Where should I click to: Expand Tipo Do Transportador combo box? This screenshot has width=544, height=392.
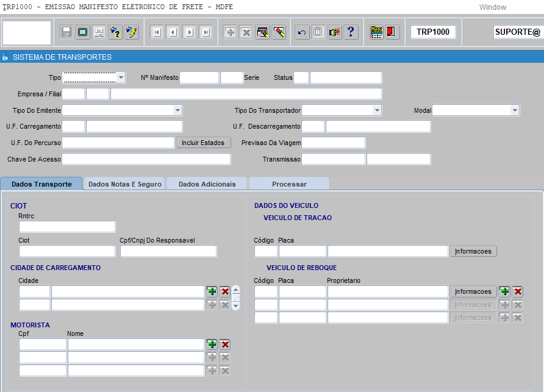click(377, 110)
